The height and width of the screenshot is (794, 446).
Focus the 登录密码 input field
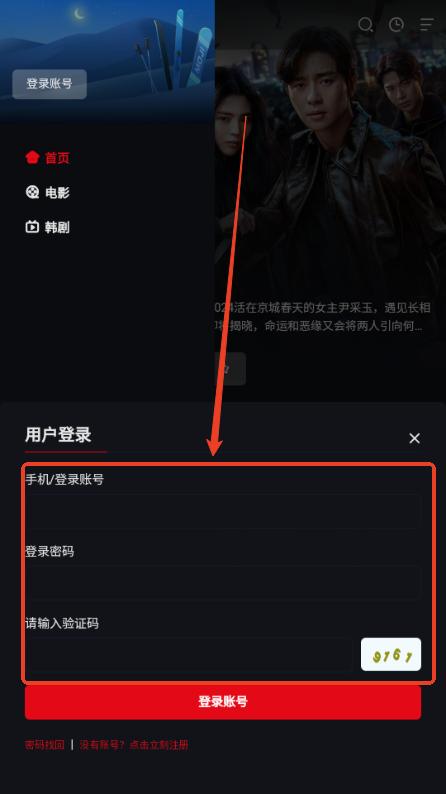223,582
